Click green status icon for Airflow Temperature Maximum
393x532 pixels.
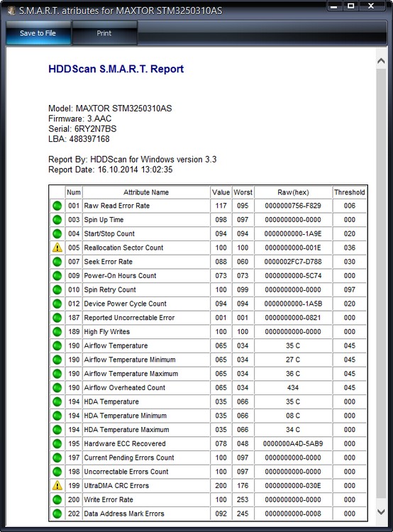57,374
